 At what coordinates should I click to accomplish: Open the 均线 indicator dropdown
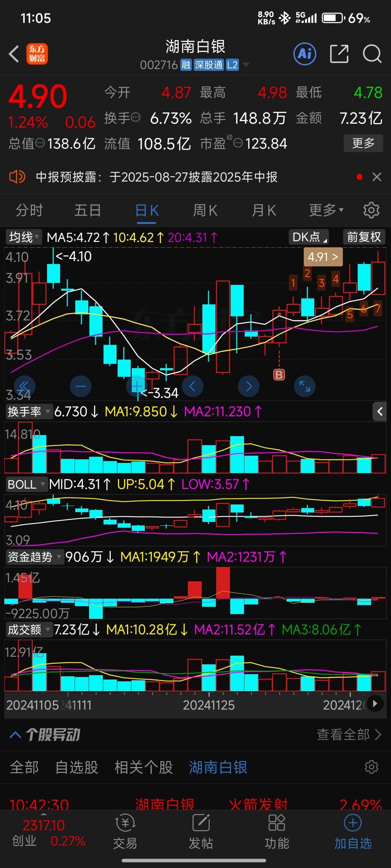24,237
